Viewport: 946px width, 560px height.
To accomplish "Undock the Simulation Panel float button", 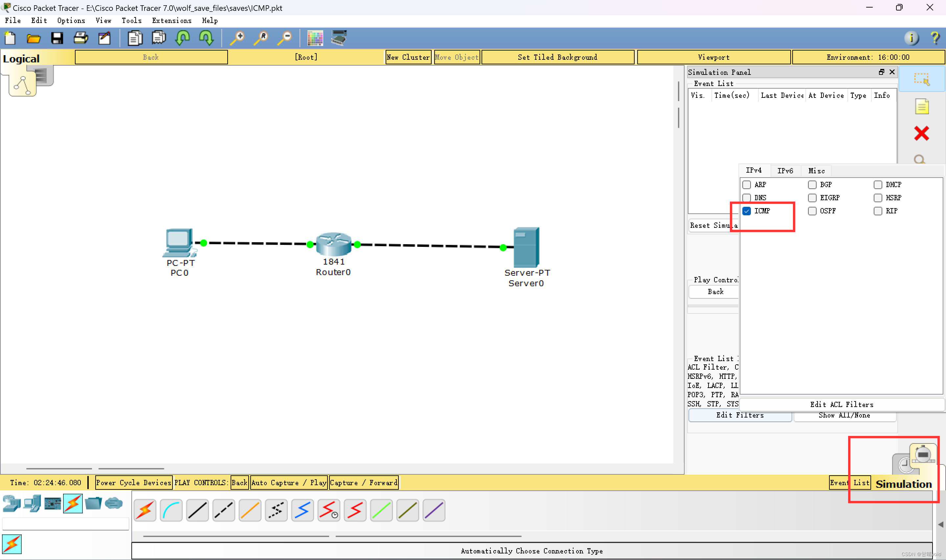I will (x=881, y=72).
